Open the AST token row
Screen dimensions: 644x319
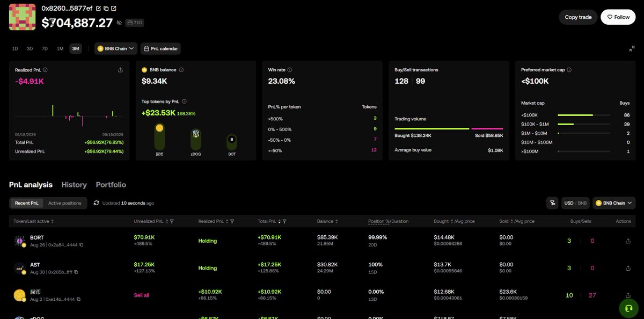coord(322,267)
